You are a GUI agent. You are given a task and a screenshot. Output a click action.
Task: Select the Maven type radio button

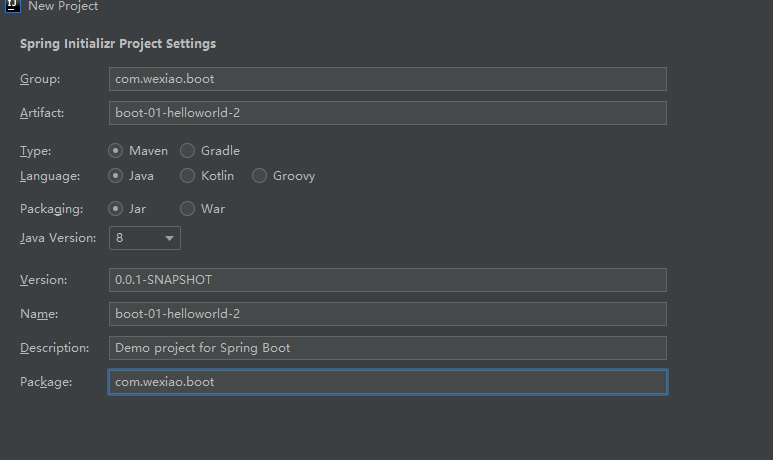(x=117, y=151)
